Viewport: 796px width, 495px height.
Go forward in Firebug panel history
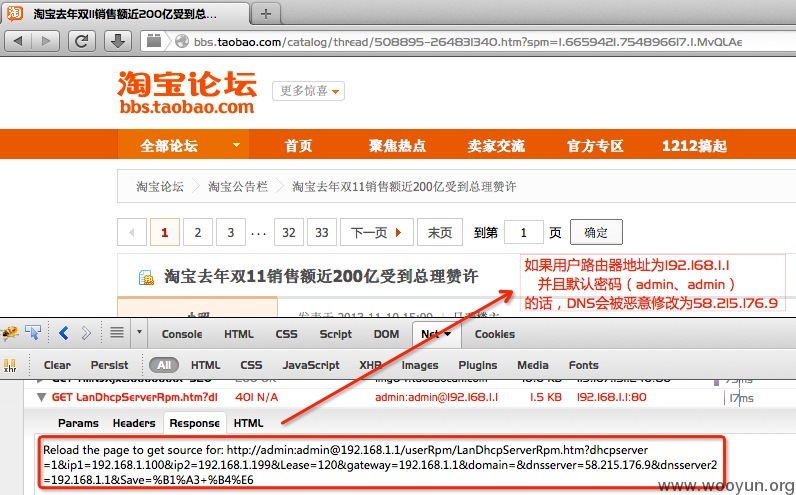86,333
